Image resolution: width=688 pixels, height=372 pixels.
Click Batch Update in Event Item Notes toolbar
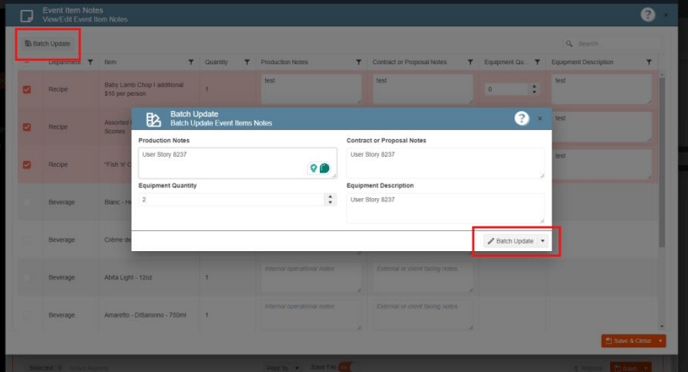tap(47, 43)
